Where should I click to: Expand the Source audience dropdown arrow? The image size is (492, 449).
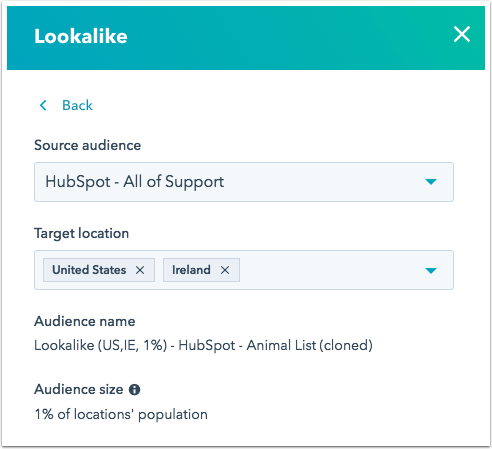click(x=431, y=182)
